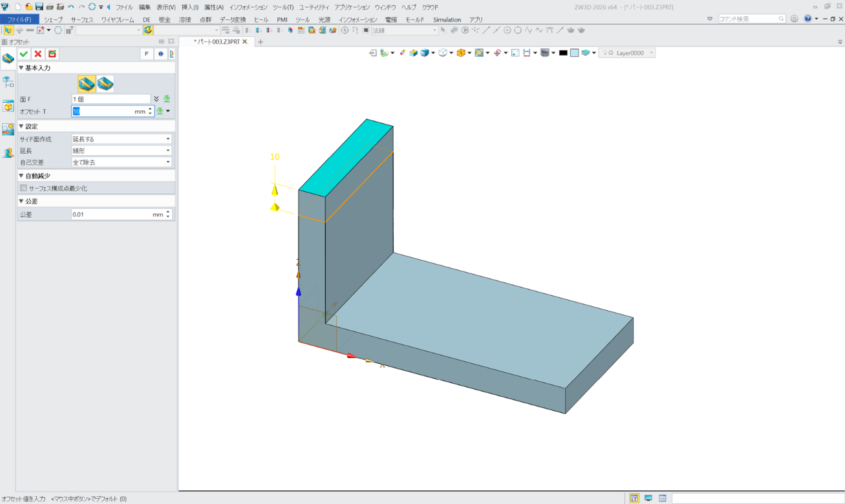
Task: Increase the オフセット T value with the up stepper
Action: pos(151,109)
